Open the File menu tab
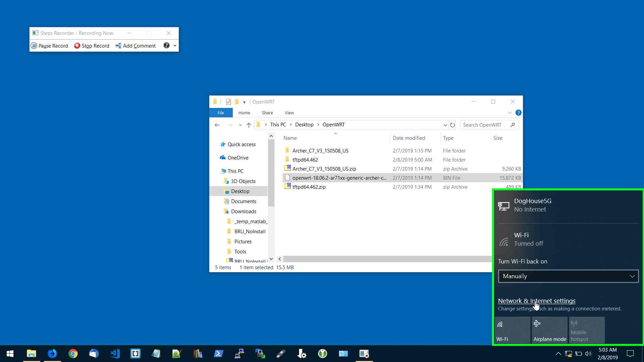 221,113
